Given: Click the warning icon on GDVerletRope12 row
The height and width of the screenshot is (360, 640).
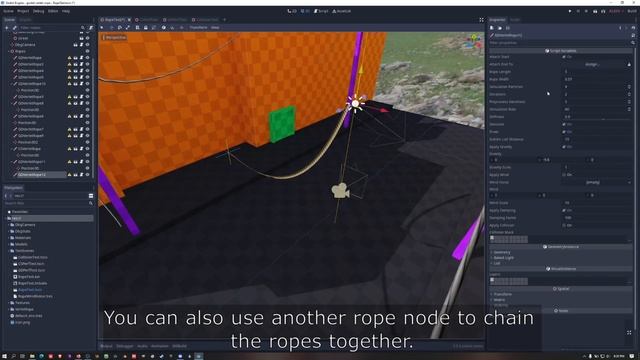Looking at the screenshot, I should pos(69,174).
